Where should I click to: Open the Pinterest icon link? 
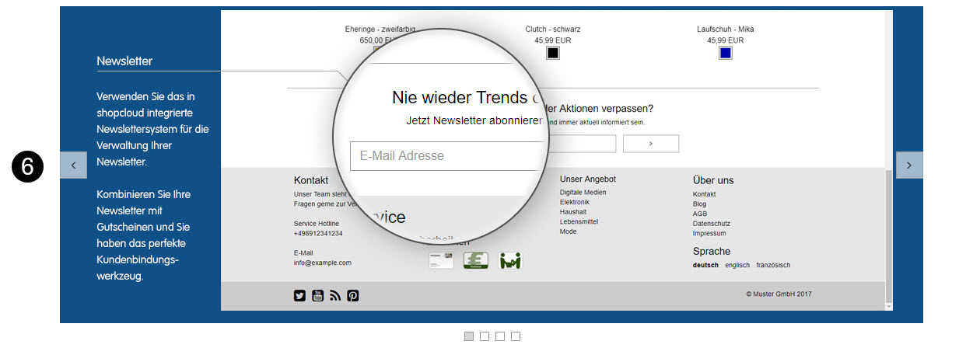click(353, 295)
